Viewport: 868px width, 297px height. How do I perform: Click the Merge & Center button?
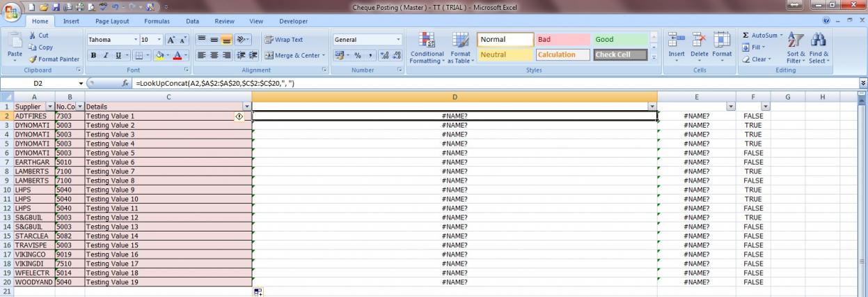(292, 55)
